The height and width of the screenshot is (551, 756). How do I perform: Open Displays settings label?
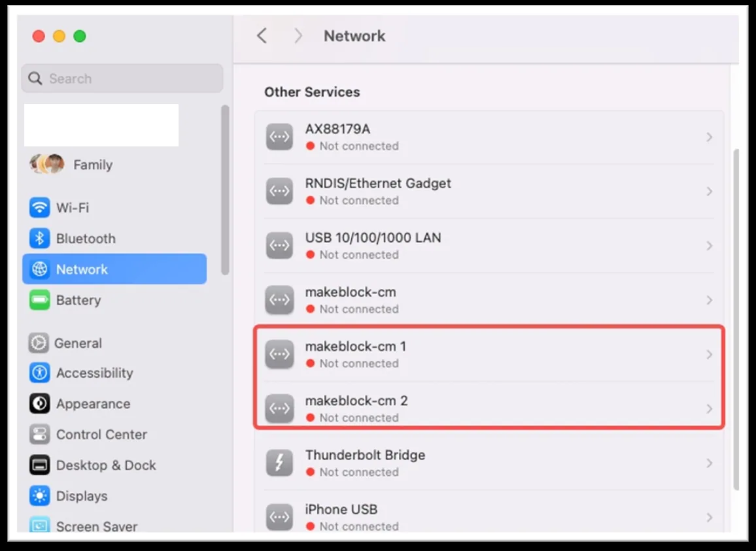(x=82, y=496)
